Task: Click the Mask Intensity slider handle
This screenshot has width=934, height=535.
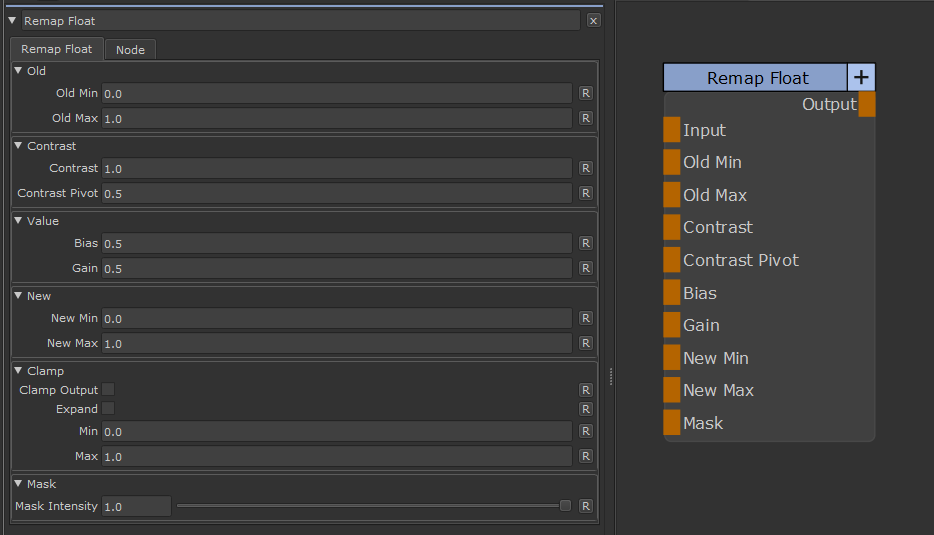Action: pyautogui.click(x=565, y=506)
